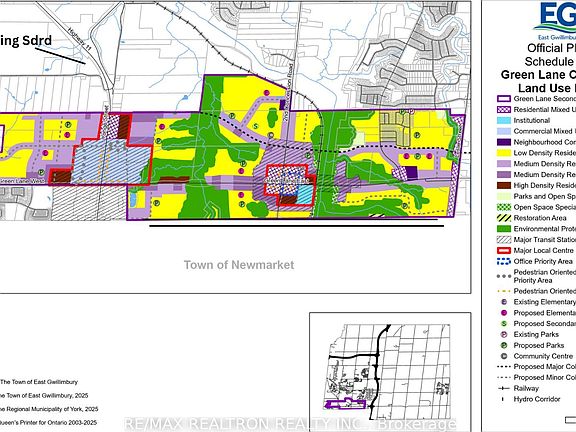Click the 'Town of Newmarket' map label
This screenshot has height=432, width=576.
pos(239,265)
